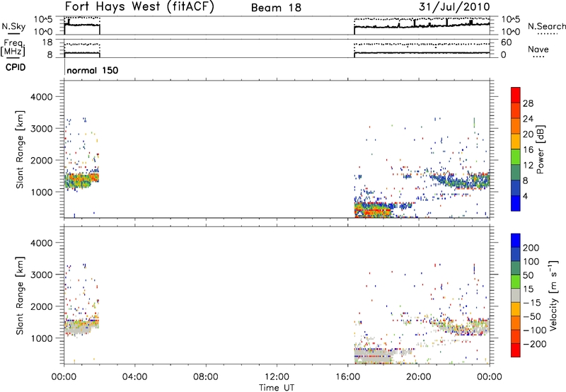Click the '-200' tick on the Velocity scale
Screen dimensions: 566x392
pos(534,344)
